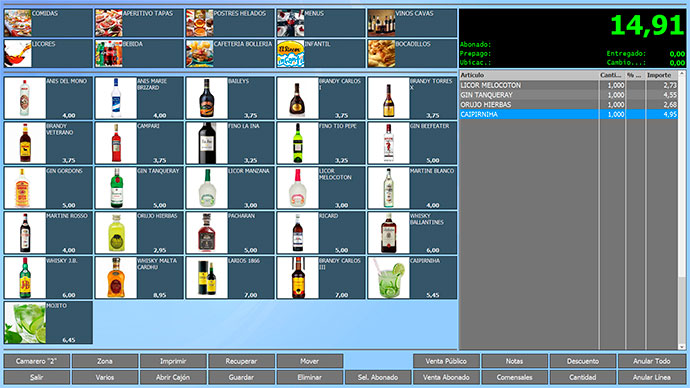Choose Whisky Malta Cardhu tile
The image size is (690, 388).
click(x=139, y=278)
